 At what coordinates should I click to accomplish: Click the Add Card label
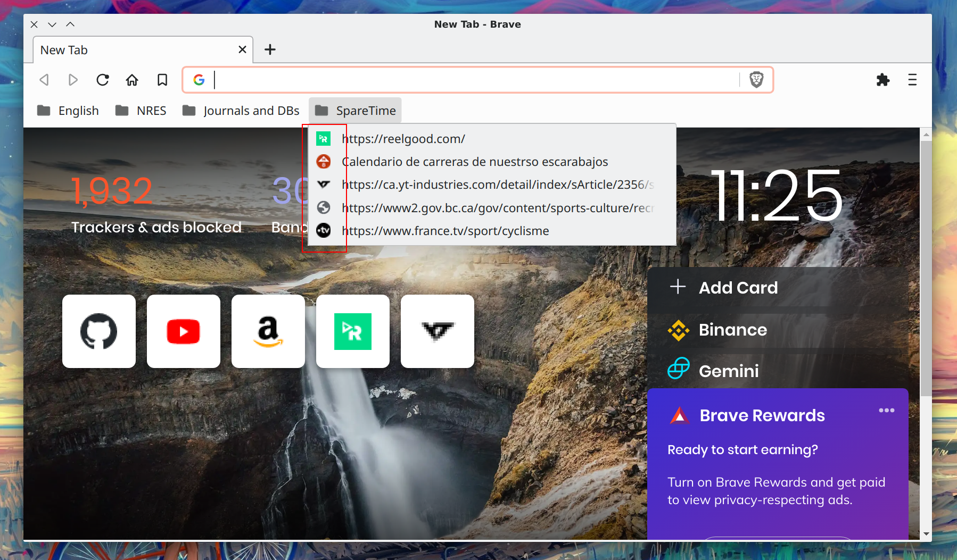[x=738, y=288]
